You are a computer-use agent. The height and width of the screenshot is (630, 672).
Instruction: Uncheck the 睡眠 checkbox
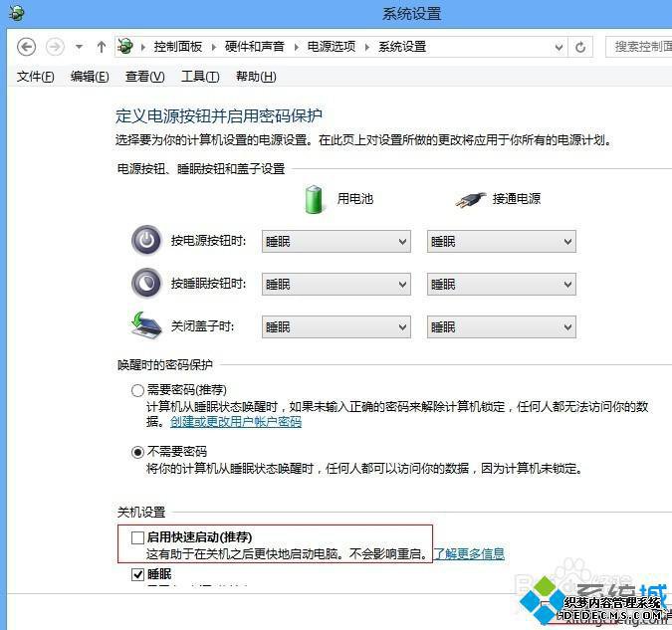click(137, 574)
